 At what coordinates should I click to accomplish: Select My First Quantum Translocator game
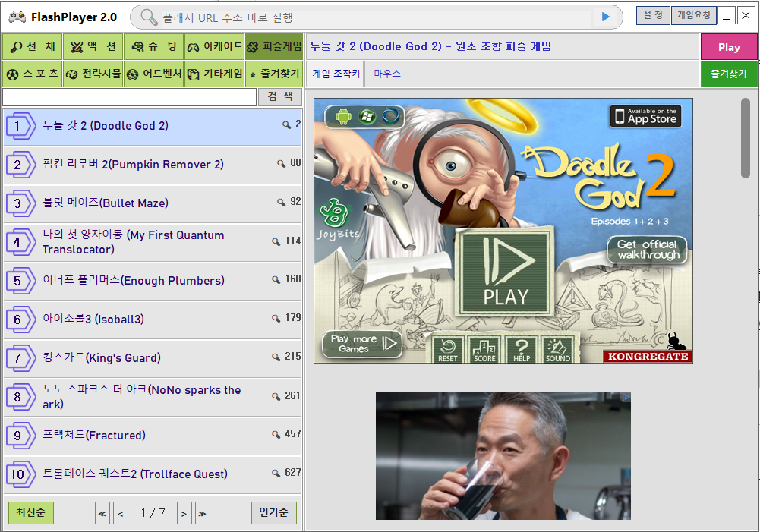pos(153,242)
